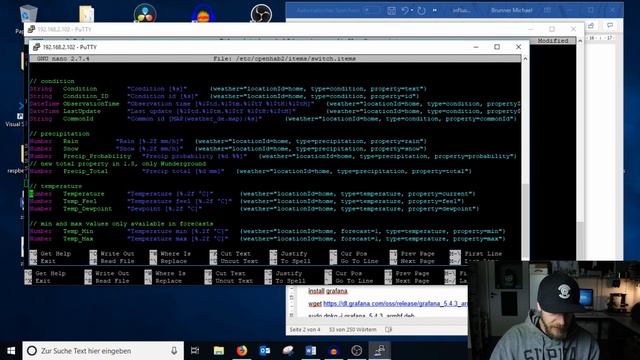Minimize the front PuTTY window
This screenshot has width=640, height=360.
[476, 47]
